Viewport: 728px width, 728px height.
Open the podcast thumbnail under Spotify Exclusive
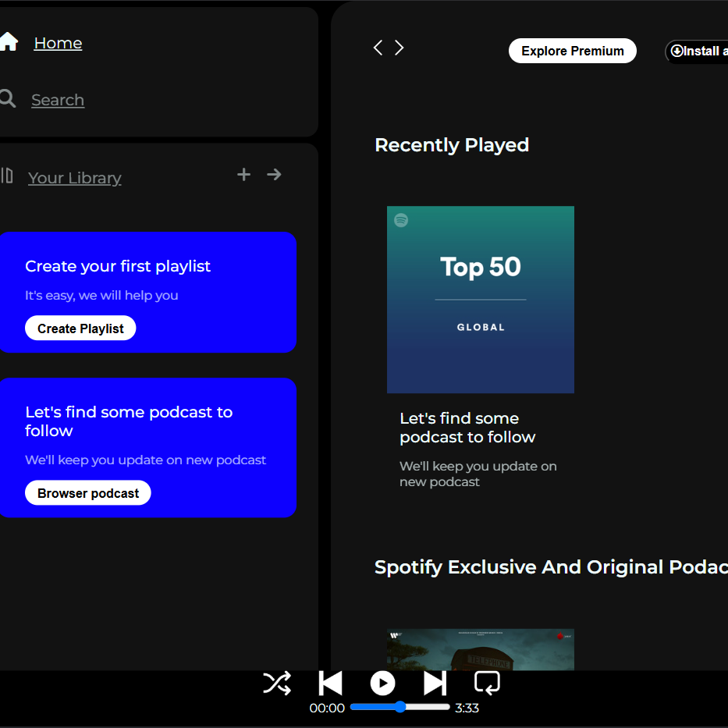coord(481,649)
